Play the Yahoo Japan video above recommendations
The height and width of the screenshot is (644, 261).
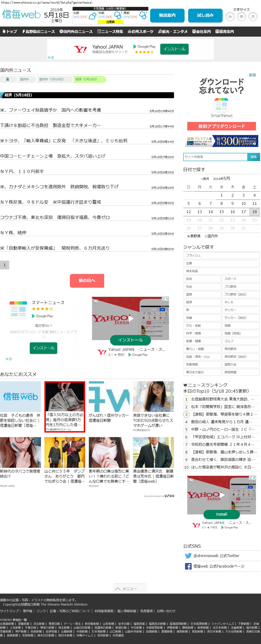(x=130, y=319)
